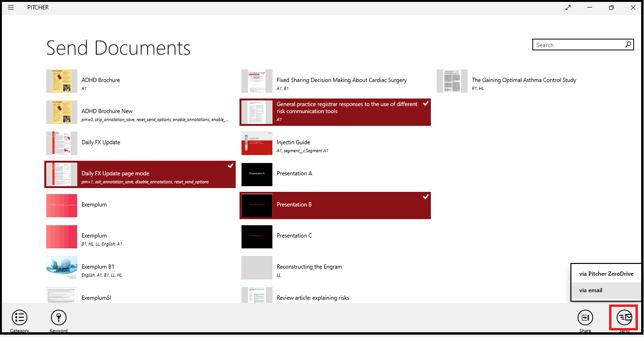644x337 pixels.
Task: Choose via email send option
Action: 606,290
